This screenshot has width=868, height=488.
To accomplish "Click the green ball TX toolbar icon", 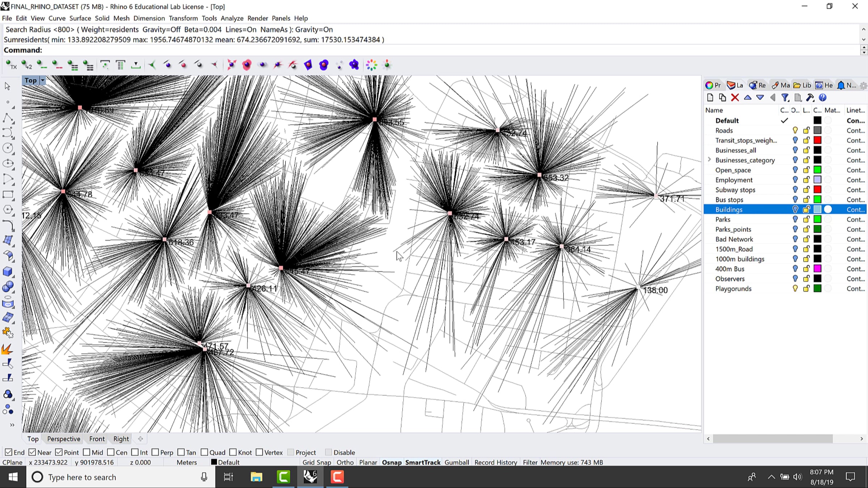I will (x=11, y=65).
